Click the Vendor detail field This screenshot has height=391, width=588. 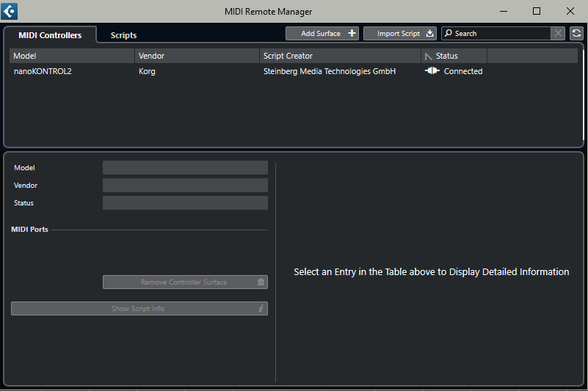pyautogui.click(x=185, y=185)
